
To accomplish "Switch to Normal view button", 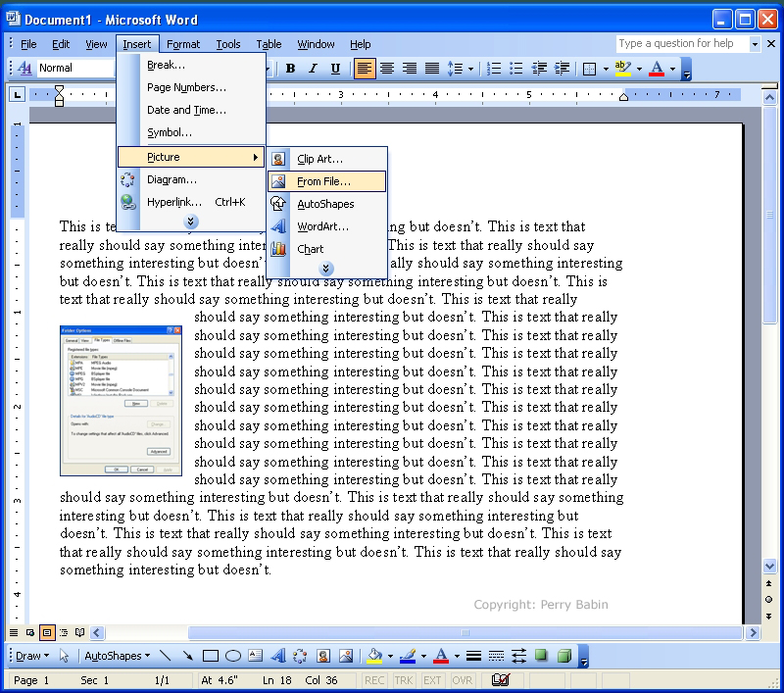I will click(x=14, y=632).
